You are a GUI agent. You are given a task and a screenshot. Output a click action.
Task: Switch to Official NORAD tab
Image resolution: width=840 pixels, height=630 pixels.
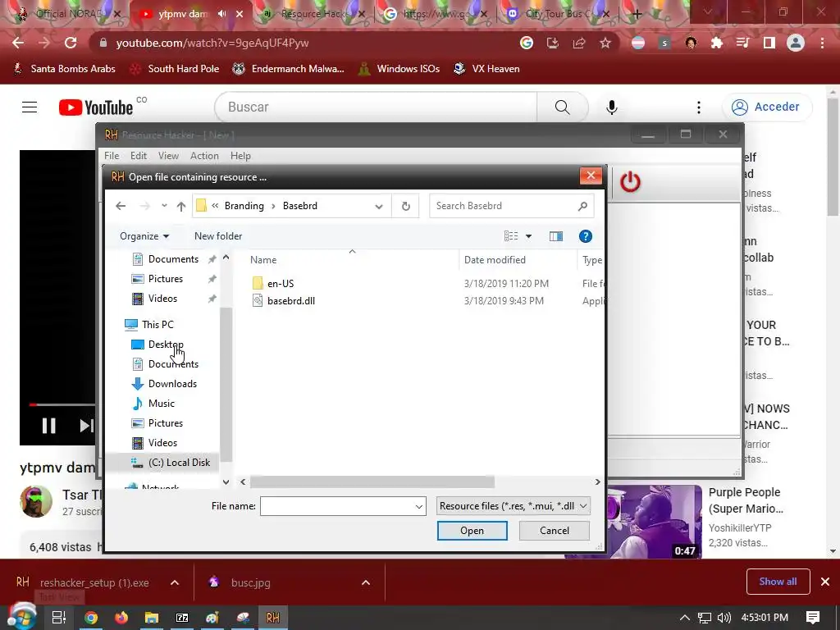[x=67, y=14]
